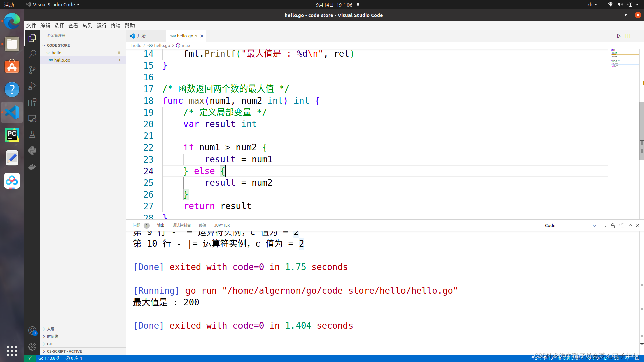Click the Split Editor layout icon
644x362 pixels.
[x=628, y=35]
